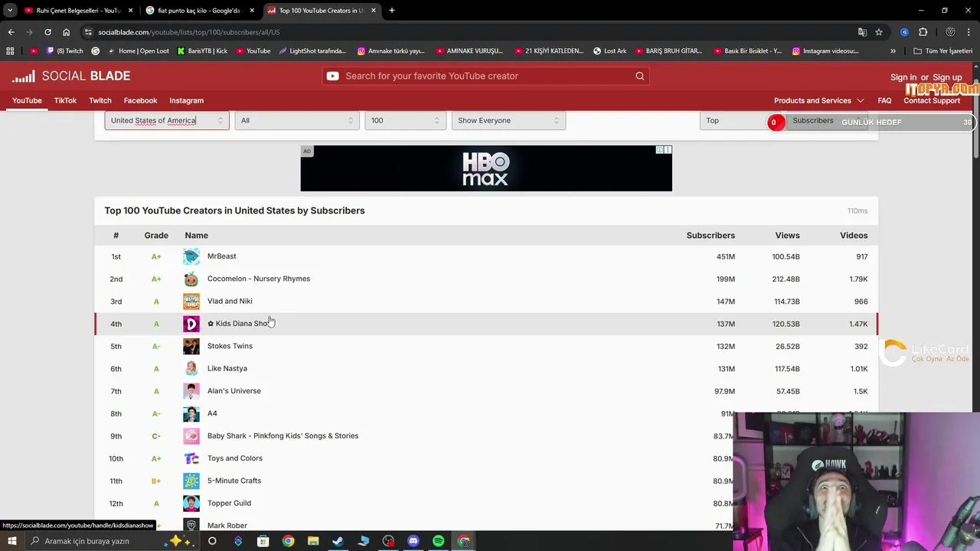Switch to the TikTok platform tab

[65, 100]
